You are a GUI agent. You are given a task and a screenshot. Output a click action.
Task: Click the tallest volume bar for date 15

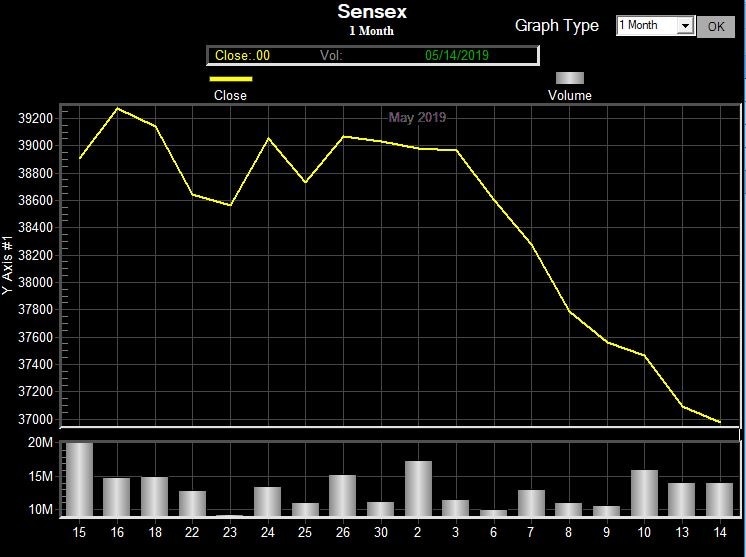click(79, 480)
